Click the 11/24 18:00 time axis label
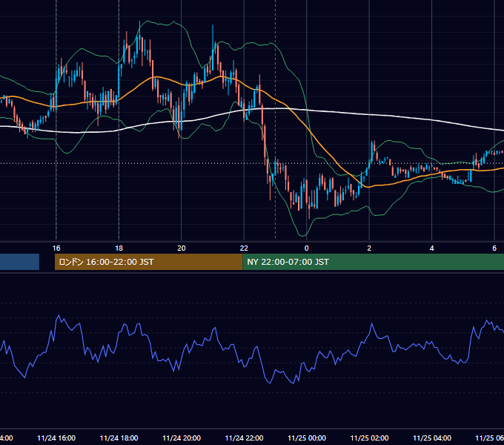 pyautogui.click(x=119, y=438)
